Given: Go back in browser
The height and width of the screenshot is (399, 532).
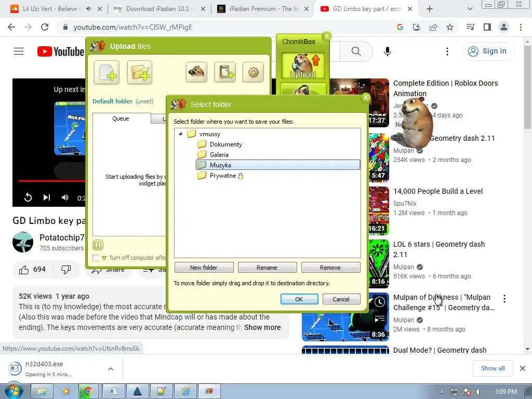Looking at the screenshot, I should 11,27.
